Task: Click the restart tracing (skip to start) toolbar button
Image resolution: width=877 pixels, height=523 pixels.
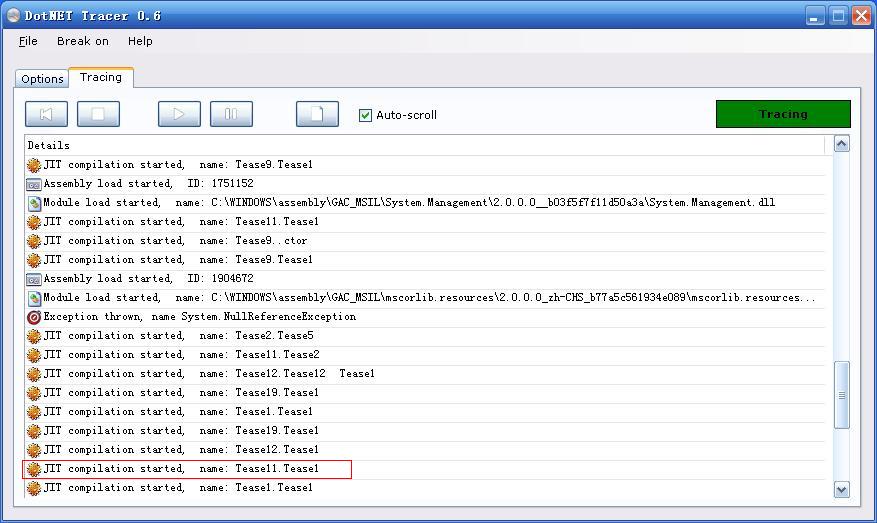Action: [46, 114]
